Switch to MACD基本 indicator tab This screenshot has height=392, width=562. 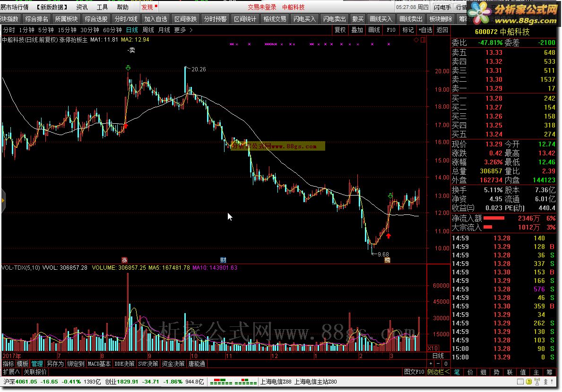click(x=99, y=364)
